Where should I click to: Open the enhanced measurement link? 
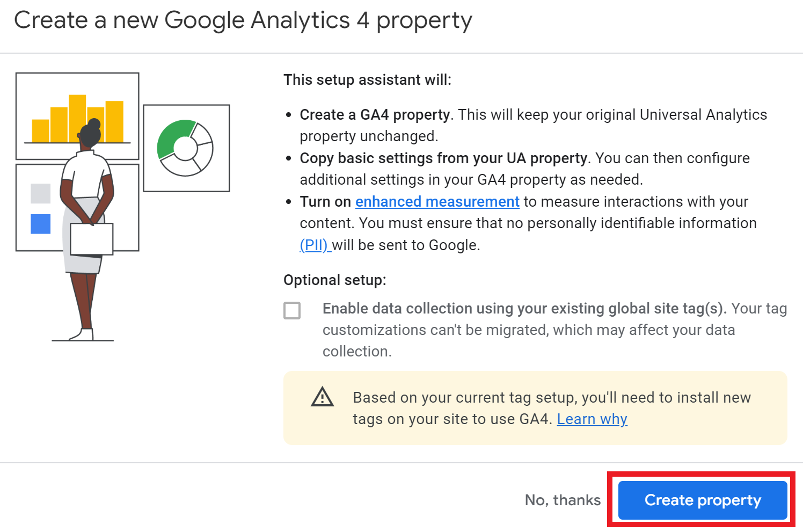(x=437, y=201)
